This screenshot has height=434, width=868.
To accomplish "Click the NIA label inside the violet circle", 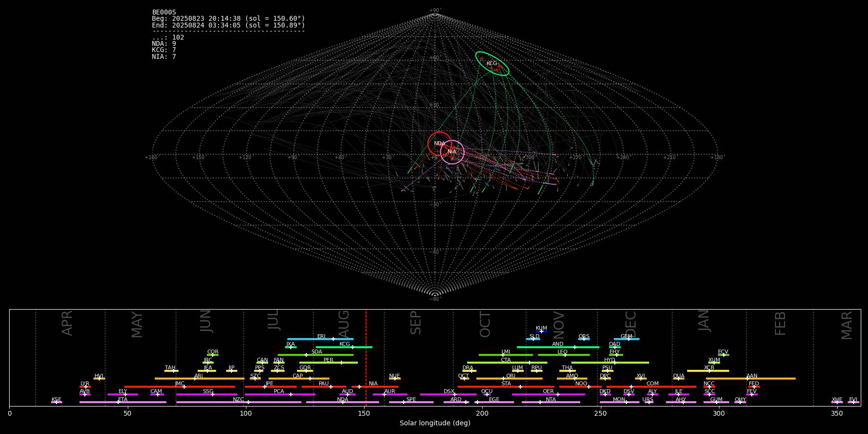I will click(x=452, y=152).
